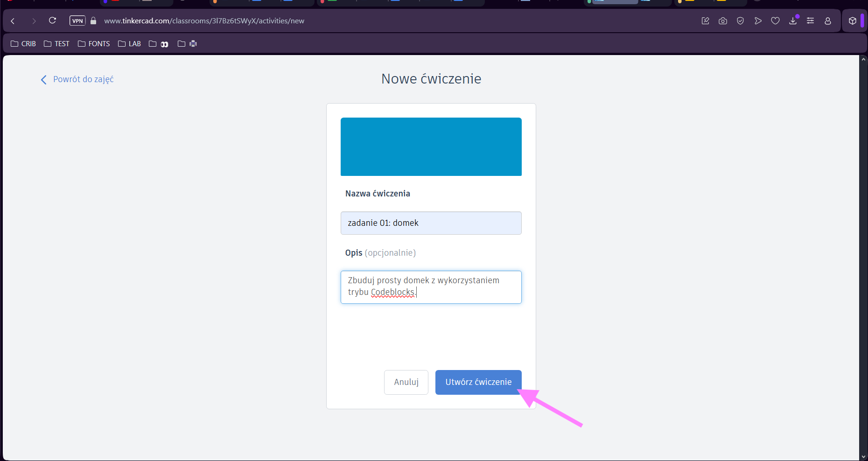Open the TEST bookmarks folder
This screenshot has height=461, width=868.
(56, 44)
